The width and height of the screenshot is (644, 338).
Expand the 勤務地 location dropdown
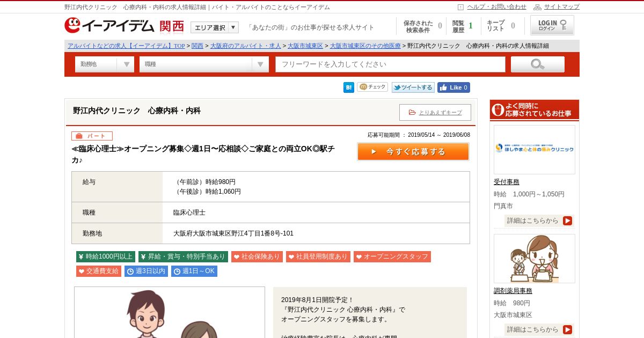tap(105, 64)
